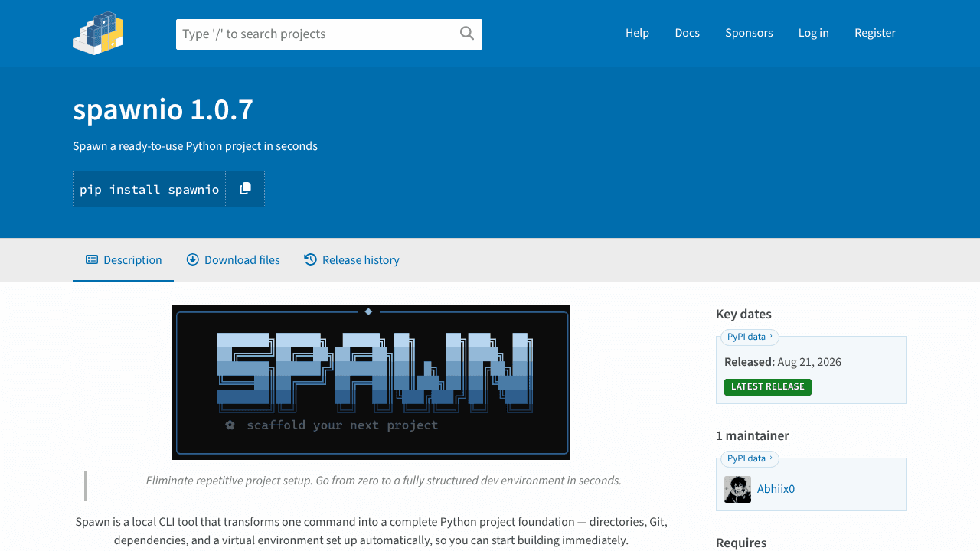Click the PyPI logo icon
Image resolution: width=980 pixels, height=551 pixels.
(x=98, y=33)
